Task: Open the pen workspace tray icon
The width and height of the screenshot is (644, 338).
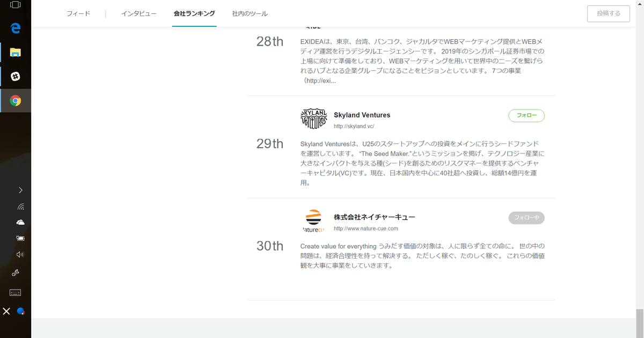Action: coord(16,273)
